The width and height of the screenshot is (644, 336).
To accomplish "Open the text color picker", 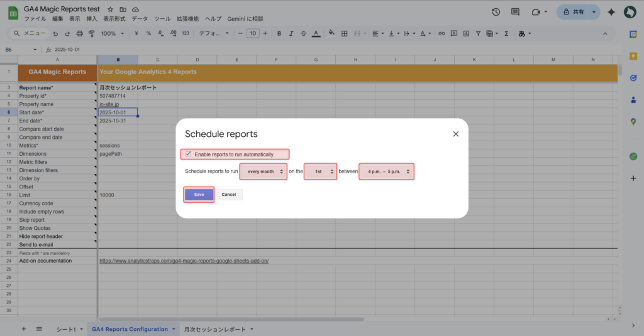I will tap(316, 34).
